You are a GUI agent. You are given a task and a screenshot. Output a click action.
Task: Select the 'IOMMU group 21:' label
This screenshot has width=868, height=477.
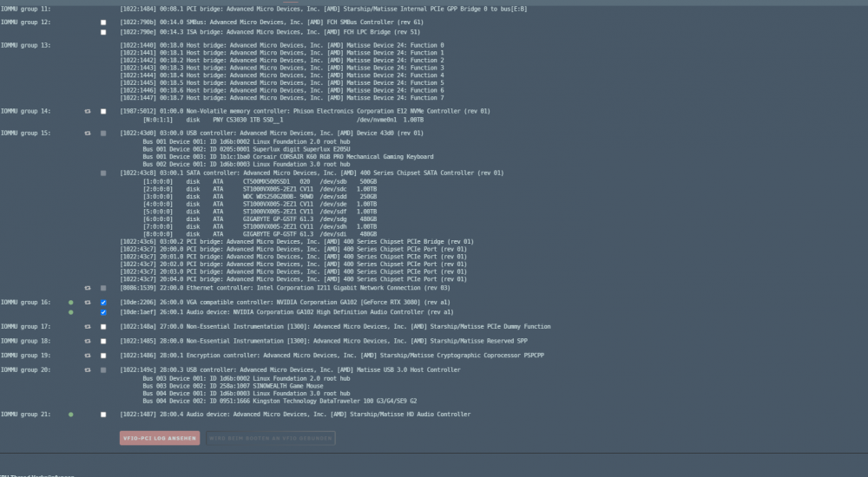(25, 415)
